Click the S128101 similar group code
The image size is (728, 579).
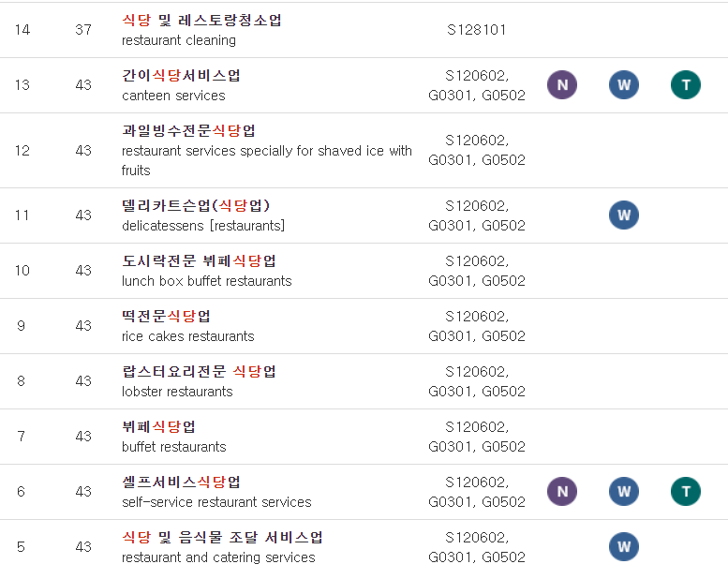(476, 30)
